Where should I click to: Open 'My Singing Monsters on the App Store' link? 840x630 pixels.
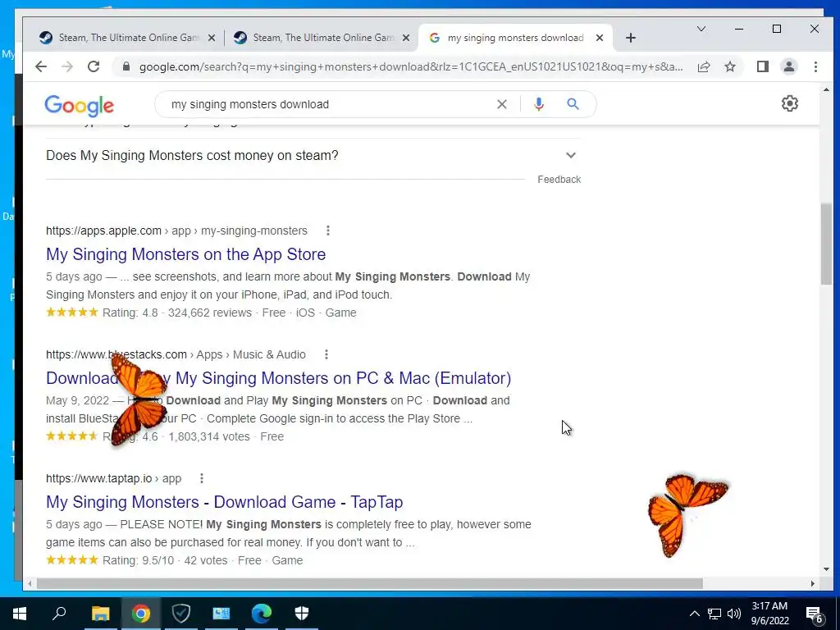186,254
